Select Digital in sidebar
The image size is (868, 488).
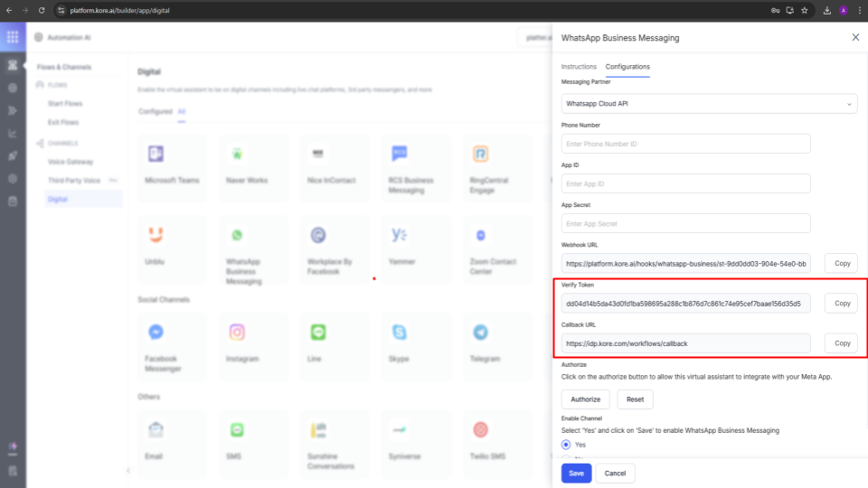83,199
